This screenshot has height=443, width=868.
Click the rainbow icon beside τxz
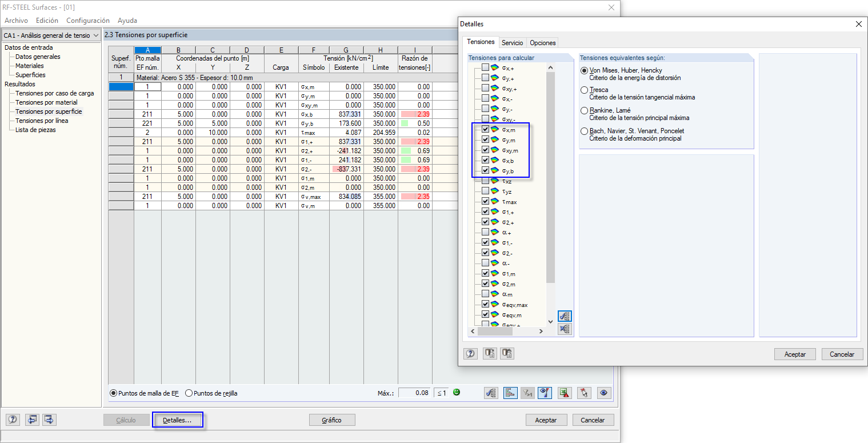pos(495,181)
